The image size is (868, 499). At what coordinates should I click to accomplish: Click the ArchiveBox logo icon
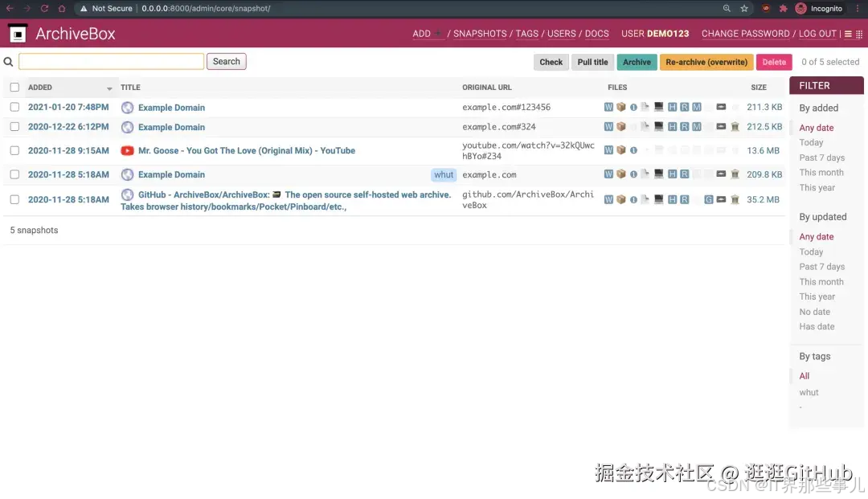coord(18,34)
